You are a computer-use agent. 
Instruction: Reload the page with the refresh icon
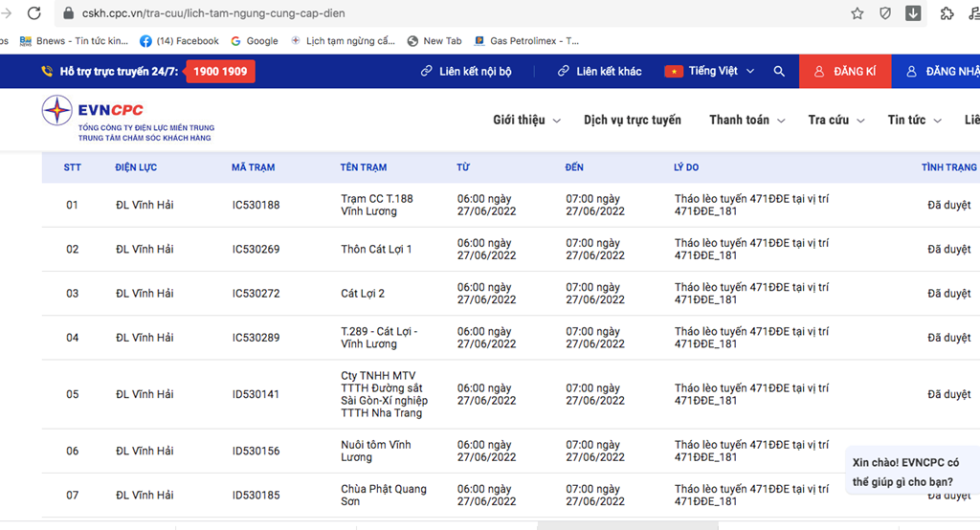34,13
